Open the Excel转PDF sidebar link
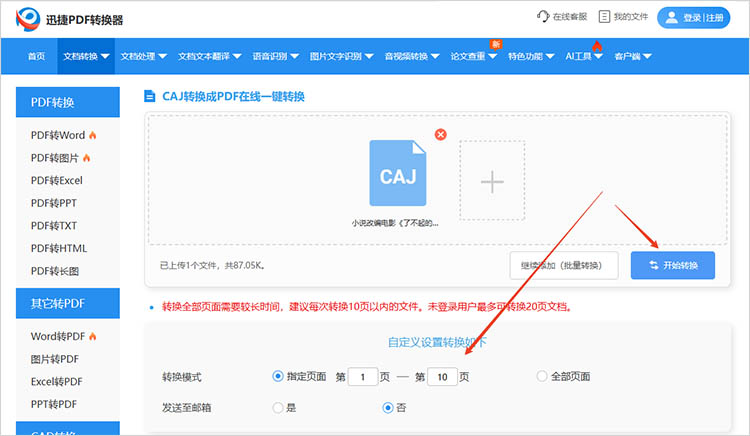The height and width of the screenshot is (436, 750). [56, 382]
